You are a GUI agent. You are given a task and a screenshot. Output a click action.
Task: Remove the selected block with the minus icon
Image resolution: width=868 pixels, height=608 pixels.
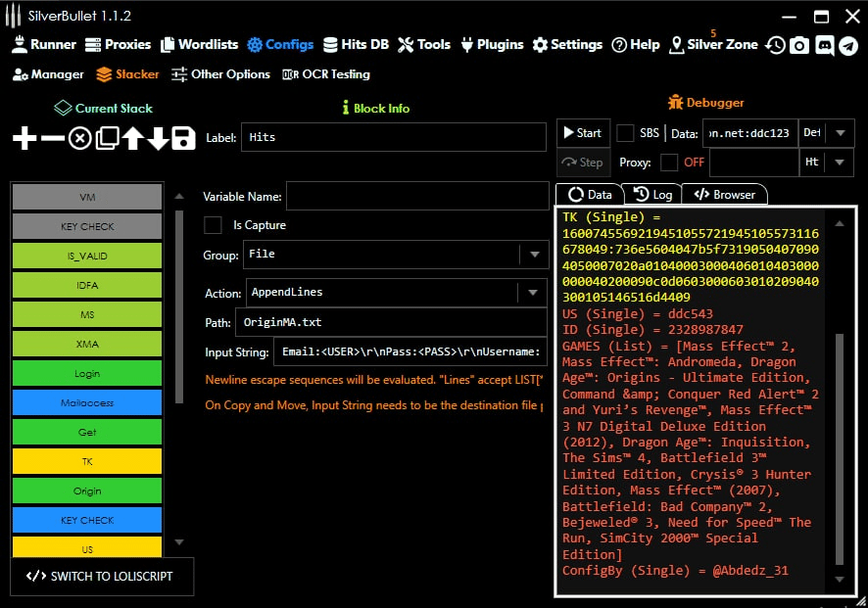[x=52, y=138]
